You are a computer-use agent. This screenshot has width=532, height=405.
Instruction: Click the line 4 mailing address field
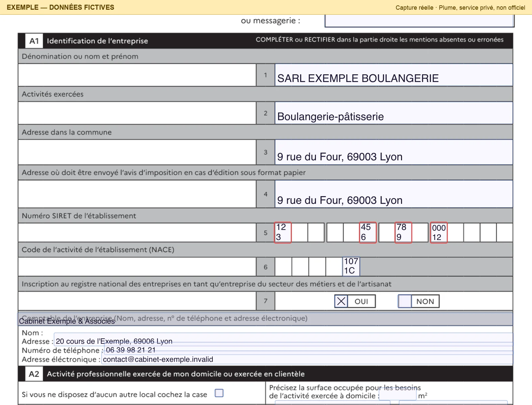pyautogui.click(x=394, y=194)
